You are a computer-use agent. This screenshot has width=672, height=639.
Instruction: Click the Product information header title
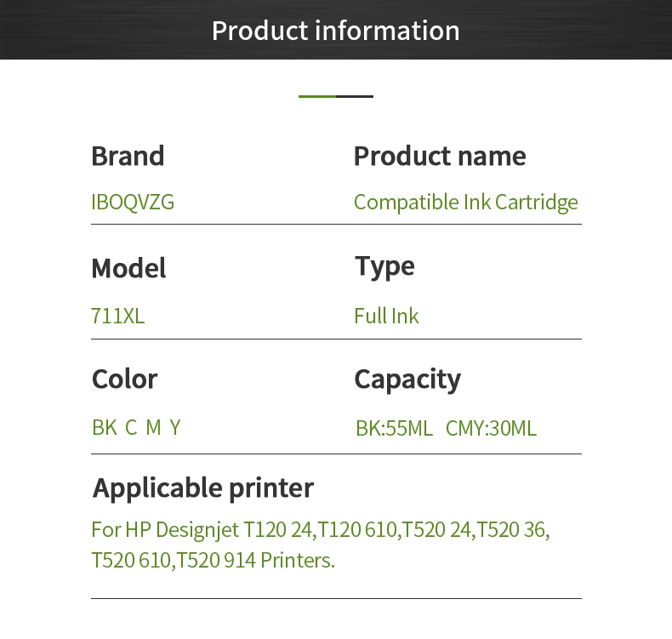335,31
